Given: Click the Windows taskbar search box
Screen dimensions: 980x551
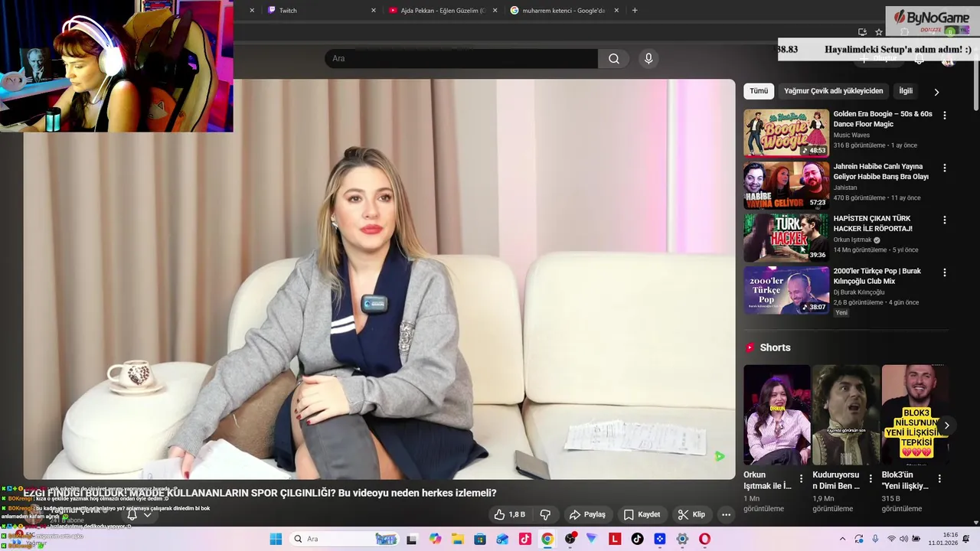Looking at the screenshot, I should pos(345,539).
